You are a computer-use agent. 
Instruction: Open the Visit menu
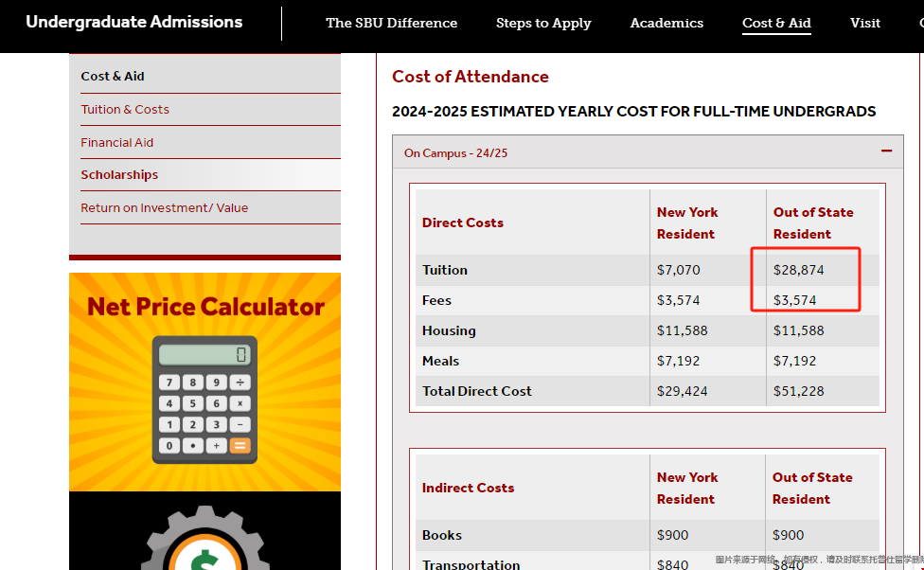pyautogui.click(x=865, y=23)
